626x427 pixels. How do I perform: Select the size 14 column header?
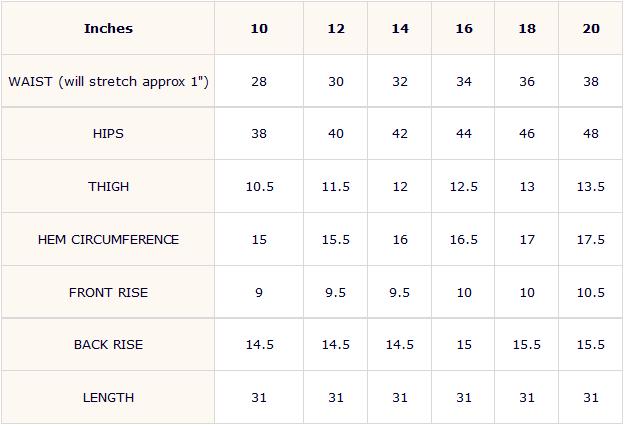(400, 28)
